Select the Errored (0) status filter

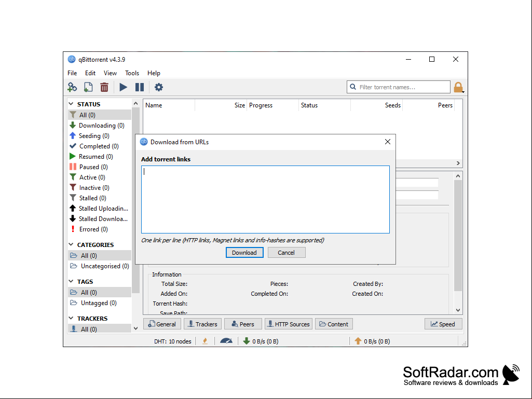pyautogui.click(x=100, y=229)
